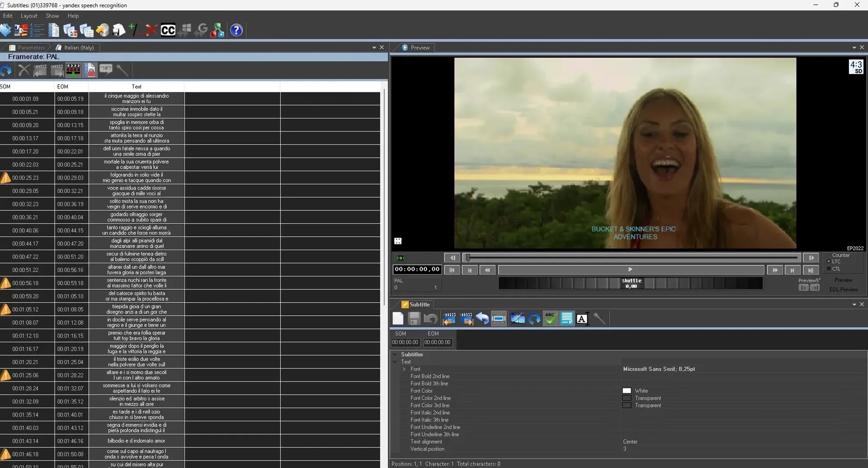The height and width of the screenshot is (468, 868).
Task: Click the ABC spell check icon
Action: [x=550, y=318]
